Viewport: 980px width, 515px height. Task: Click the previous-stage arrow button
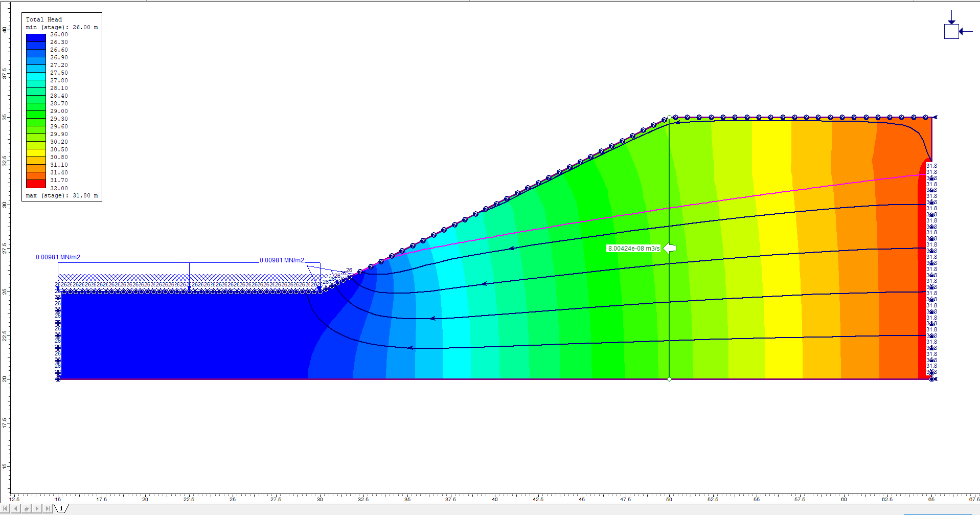[x=16, y=509]
